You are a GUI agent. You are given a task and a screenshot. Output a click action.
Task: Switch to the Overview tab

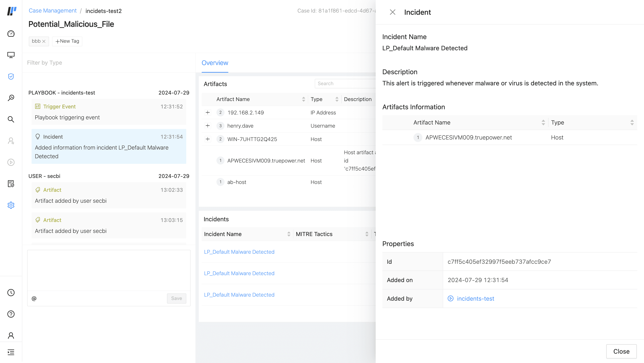[215, 63]
